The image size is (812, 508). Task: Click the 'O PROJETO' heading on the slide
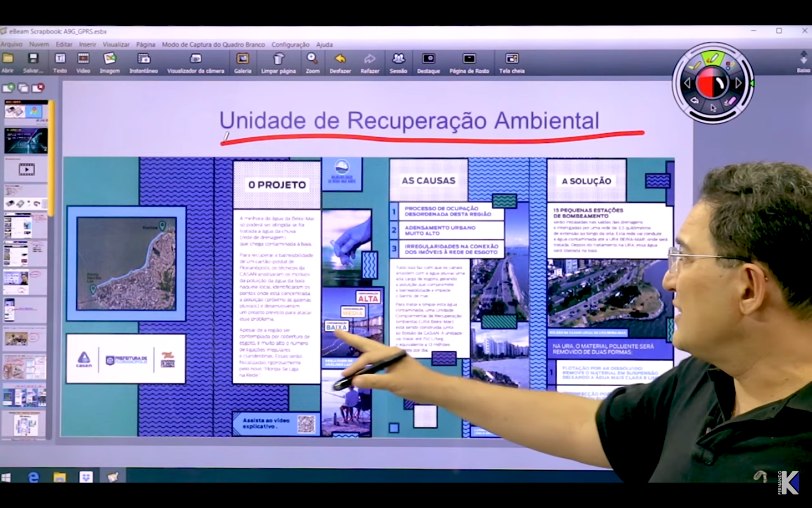pyautogui.click(x=277, y=185)
